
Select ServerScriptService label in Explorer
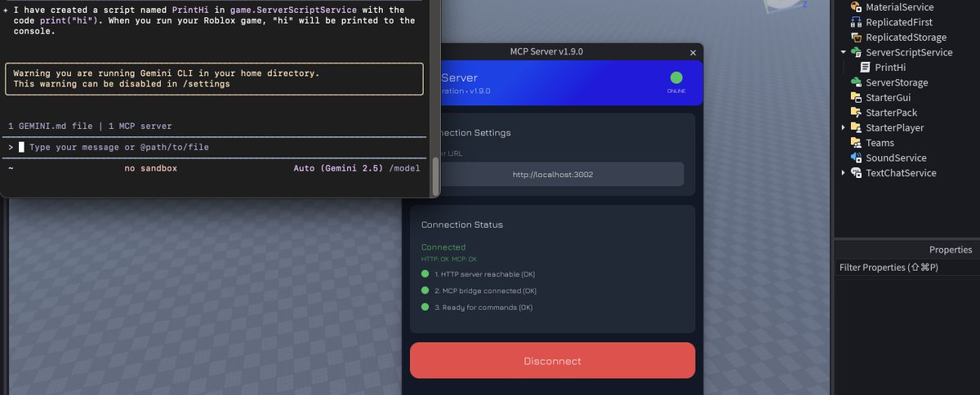pyautogui.click(x=909, y=52)
